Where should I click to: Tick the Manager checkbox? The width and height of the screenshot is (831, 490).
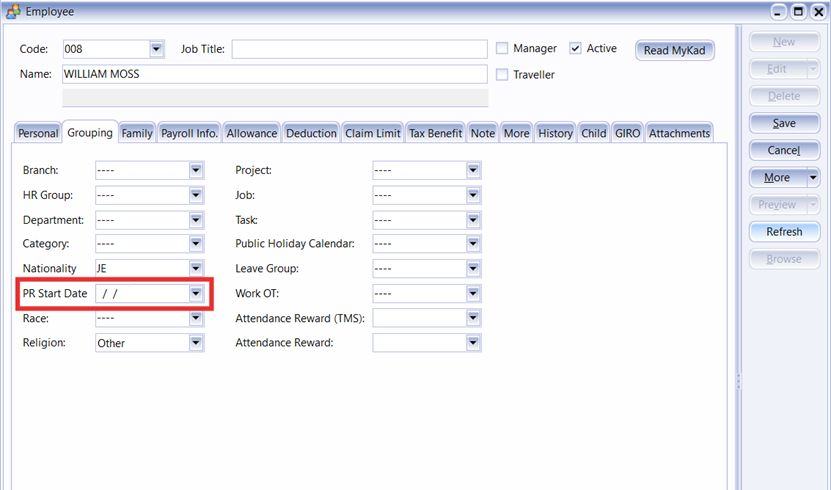coord(503,48)
